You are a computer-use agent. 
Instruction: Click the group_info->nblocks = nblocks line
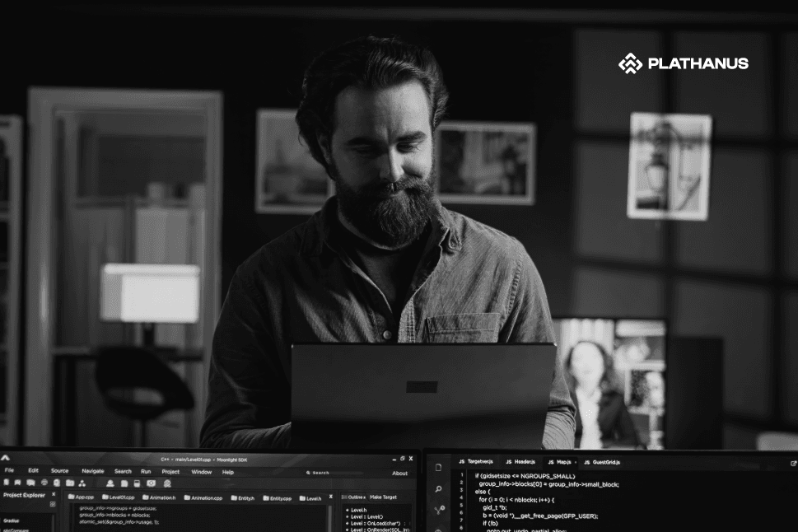pyautogui.click(x=114, y=515)
